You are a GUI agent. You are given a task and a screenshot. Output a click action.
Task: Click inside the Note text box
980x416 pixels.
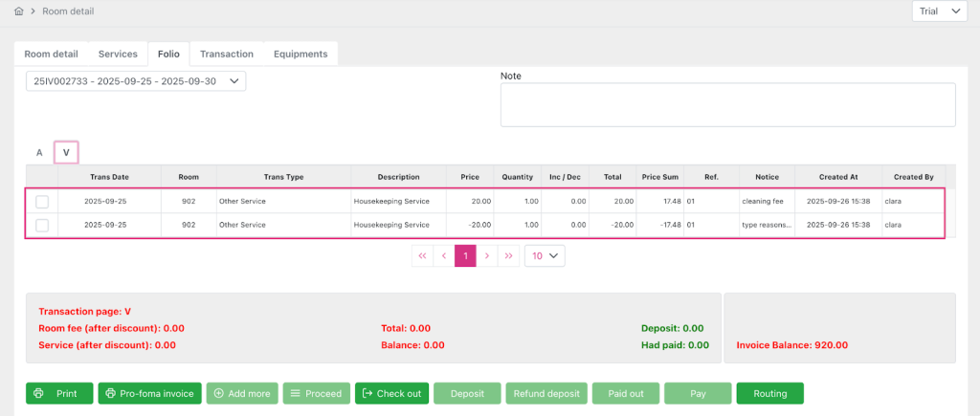pos(727,104)
